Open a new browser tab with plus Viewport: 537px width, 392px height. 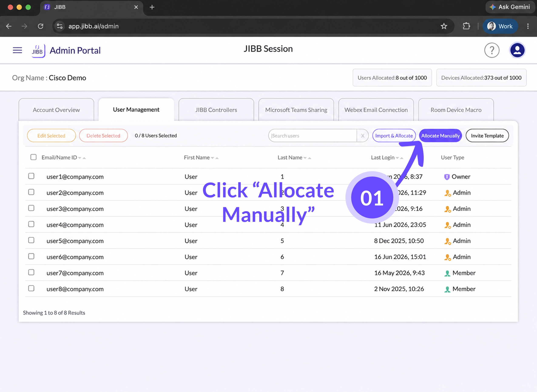[x=152, y=7]
